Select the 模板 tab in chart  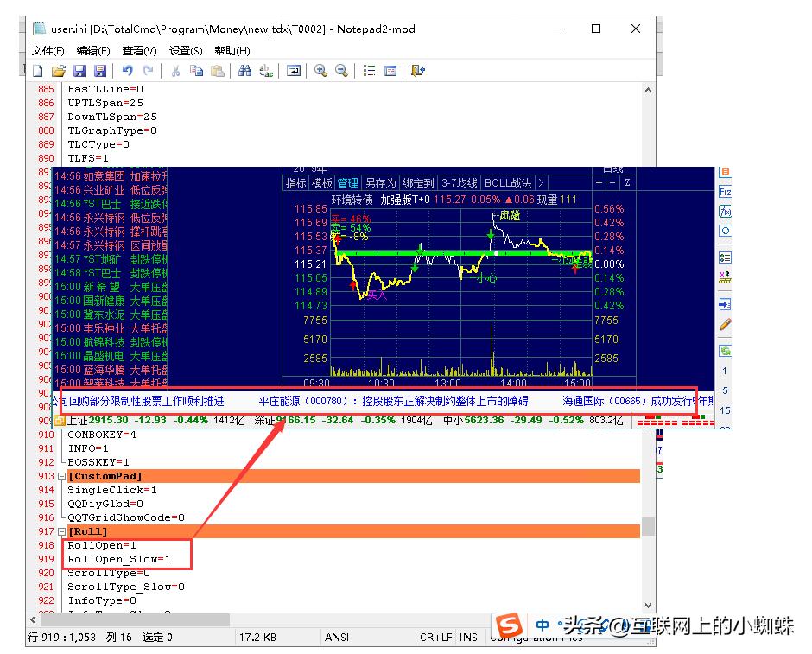pos(321,183)
